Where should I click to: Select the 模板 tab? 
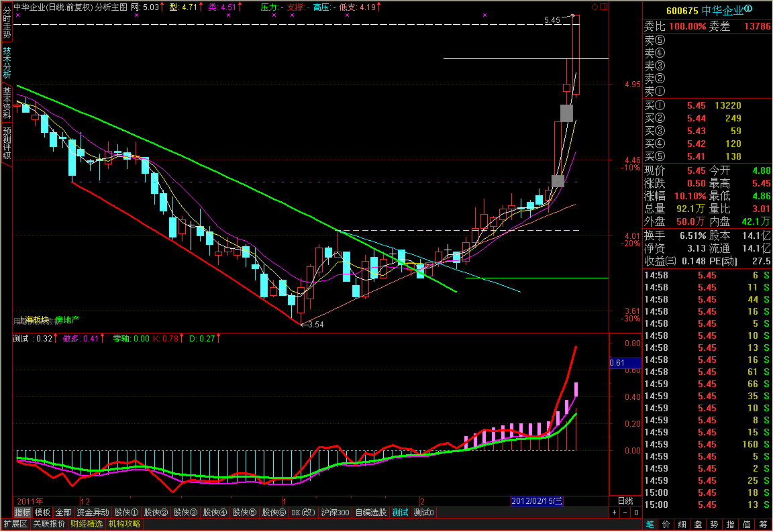[42, 513]
